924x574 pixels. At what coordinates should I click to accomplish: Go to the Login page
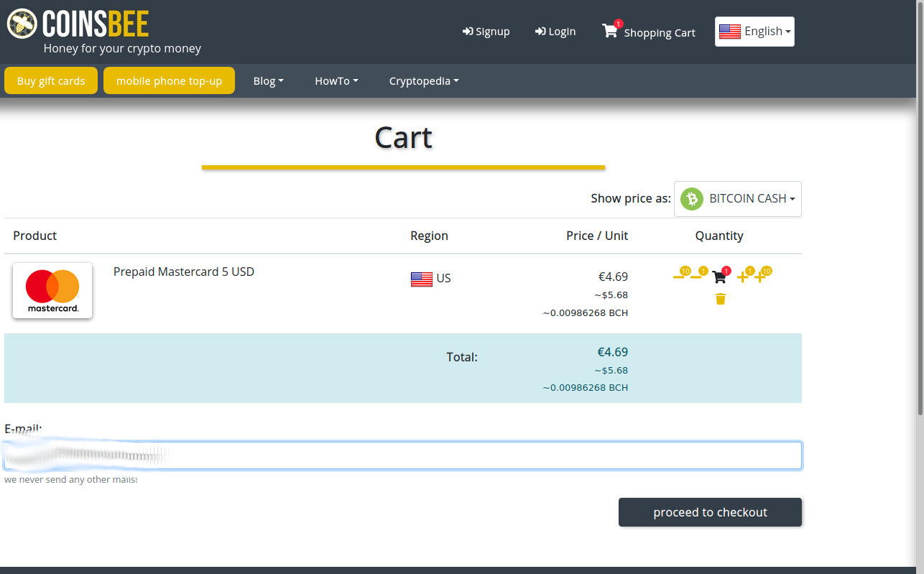555,32
